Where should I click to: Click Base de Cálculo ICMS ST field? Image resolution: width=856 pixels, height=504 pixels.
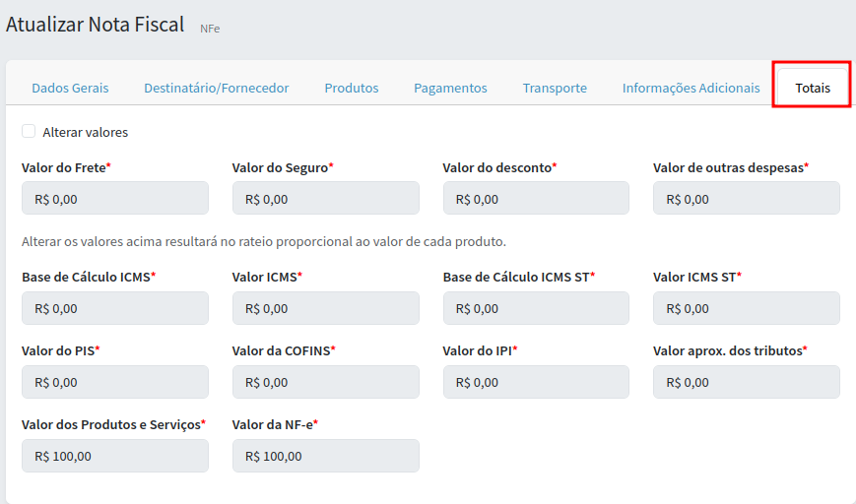coord(536,308)
